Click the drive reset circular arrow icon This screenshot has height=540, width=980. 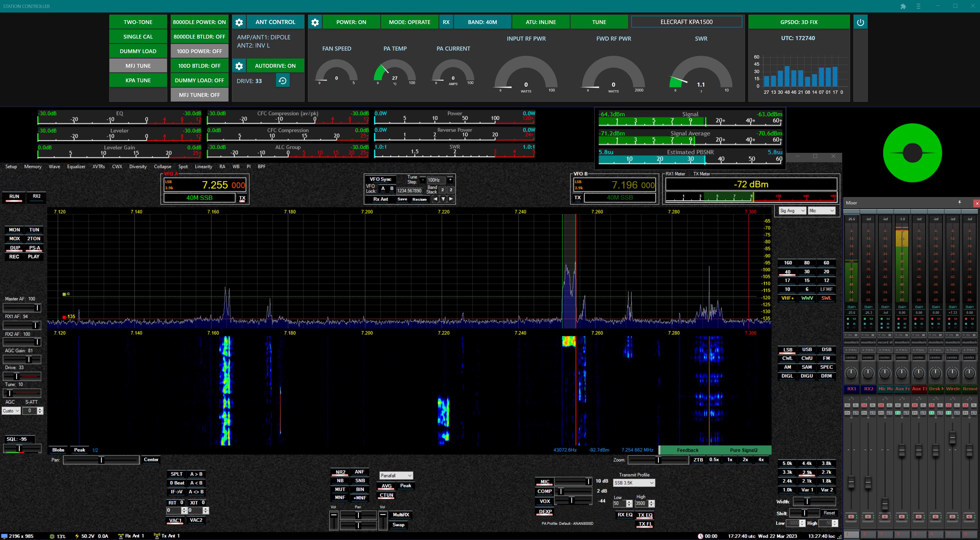click(282, 81)
